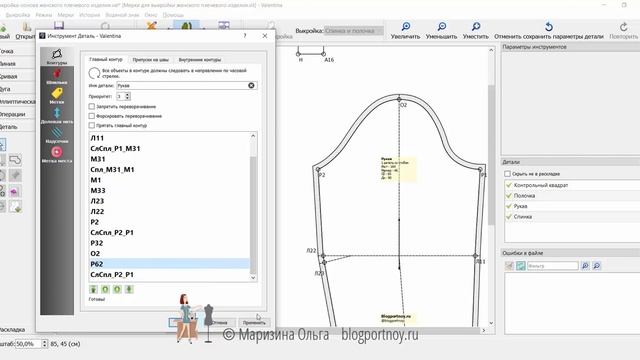Open the Метки места (place labels) section
640x360 pixels.
pos(57,155)
